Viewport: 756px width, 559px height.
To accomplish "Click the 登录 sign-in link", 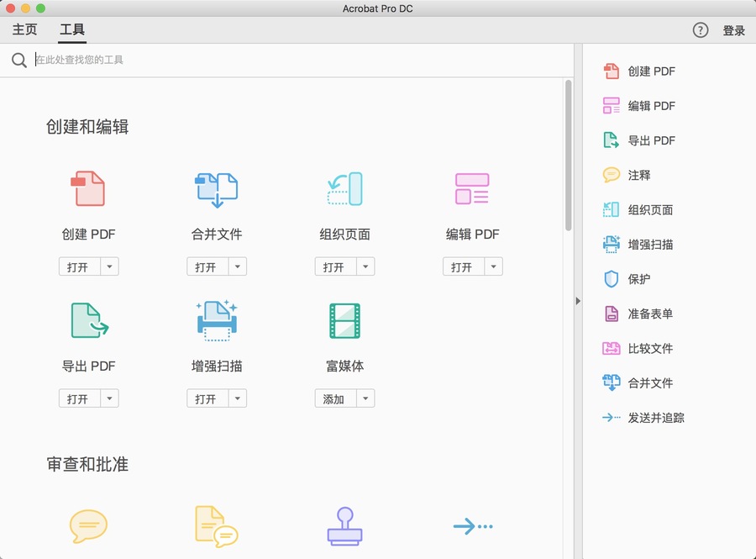I will pyautogui.click(x=734, y=30).
